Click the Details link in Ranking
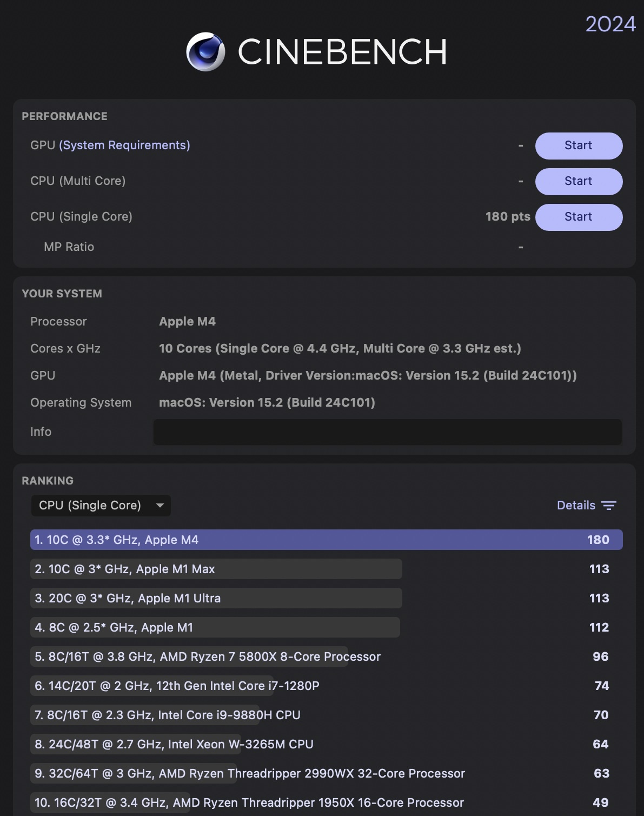The image size is (644, 816). pos(576,506)
